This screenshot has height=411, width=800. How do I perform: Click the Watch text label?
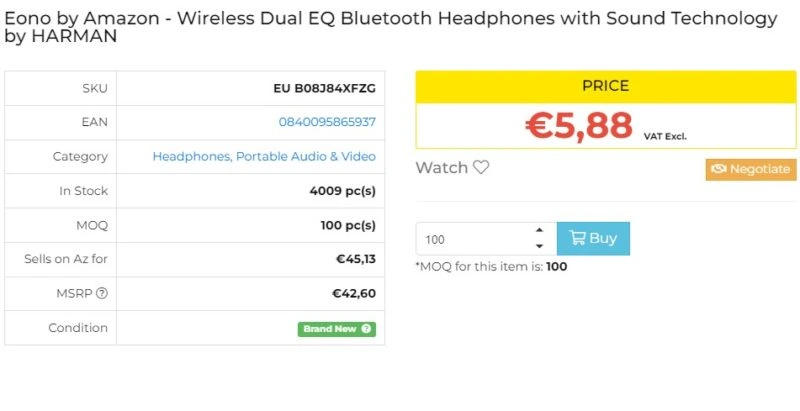point(442,168)
